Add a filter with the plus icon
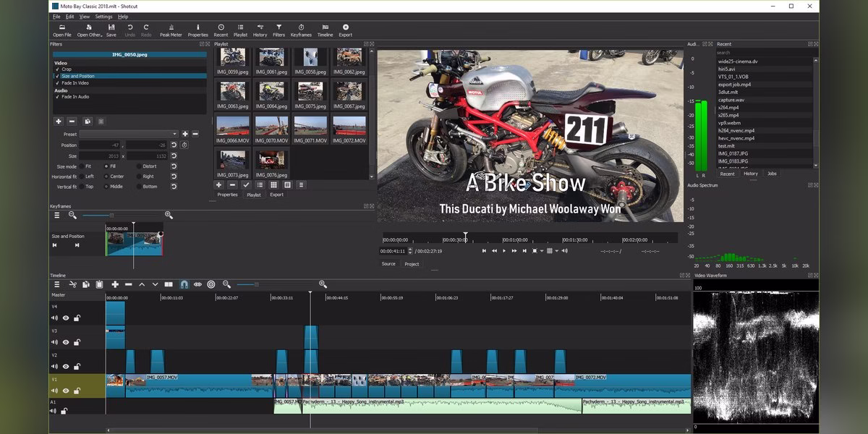The image size is (868, 434). pyautogui.click(x=59, y=122)
